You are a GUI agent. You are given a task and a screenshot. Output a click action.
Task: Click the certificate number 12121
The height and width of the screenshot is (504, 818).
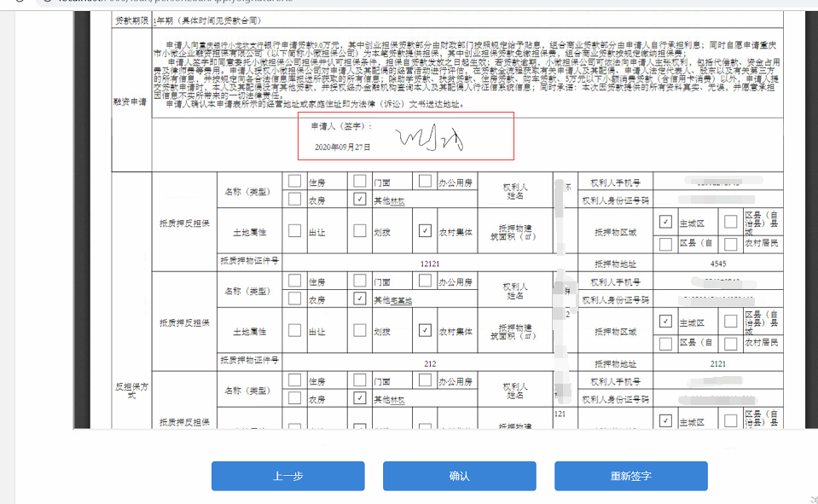[430, 264]
